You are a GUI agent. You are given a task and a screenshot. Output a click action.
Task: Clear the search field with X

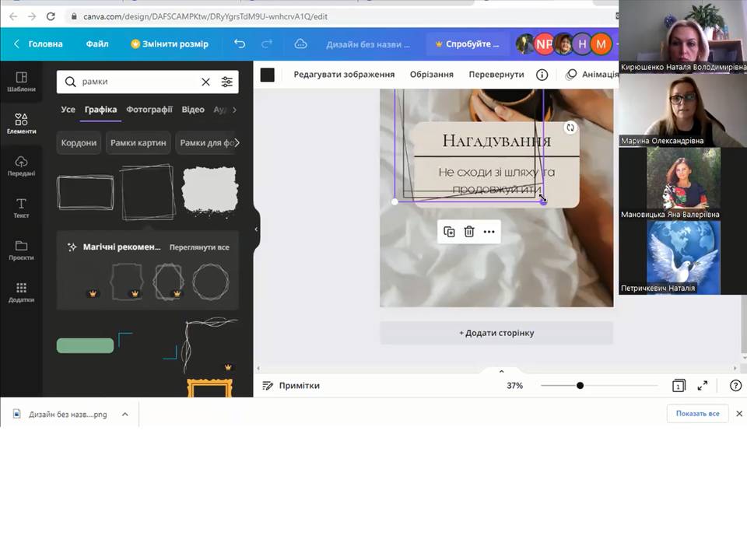click(x=205, y=82)
